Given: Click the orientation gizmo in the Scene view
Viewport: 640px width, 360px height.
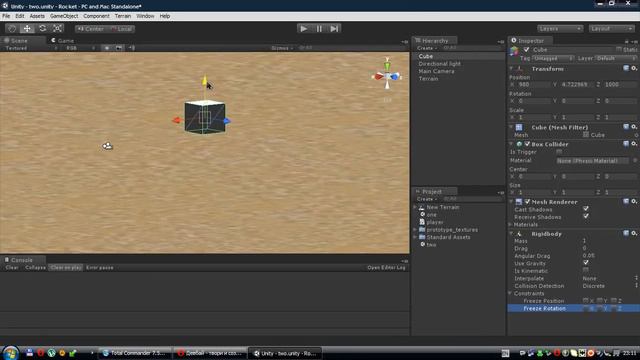Looking at the screenshot, I should coord(387,75).
